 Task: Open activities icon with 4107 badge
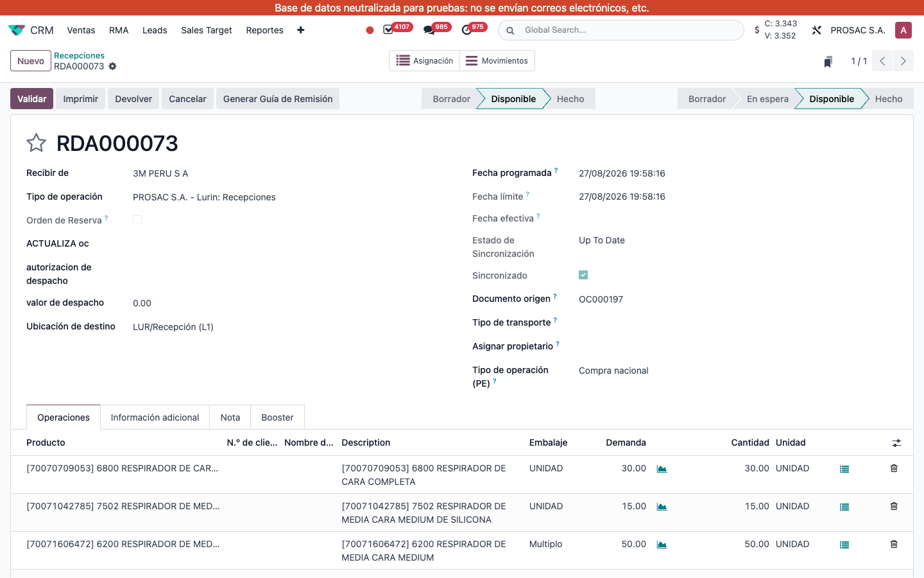tap(388, 30)
